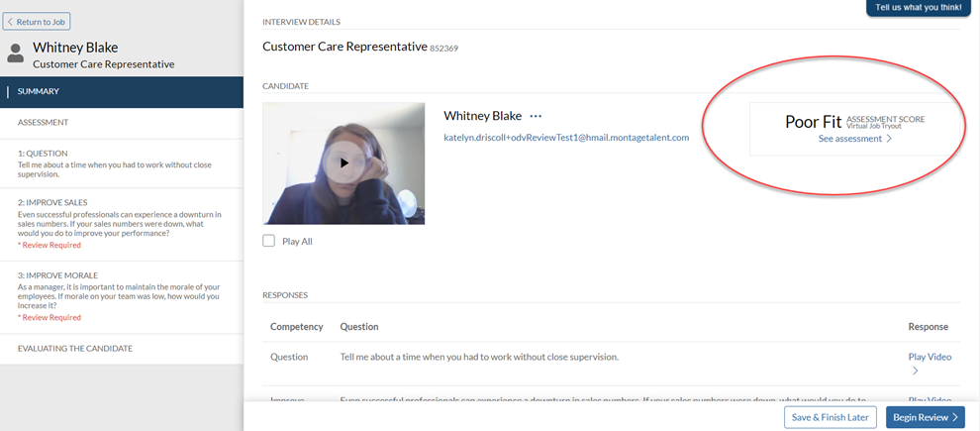The image size is (980, 431).
Task: Click the See assessment link
Action: pyautogui.click(x=849, y=140)
